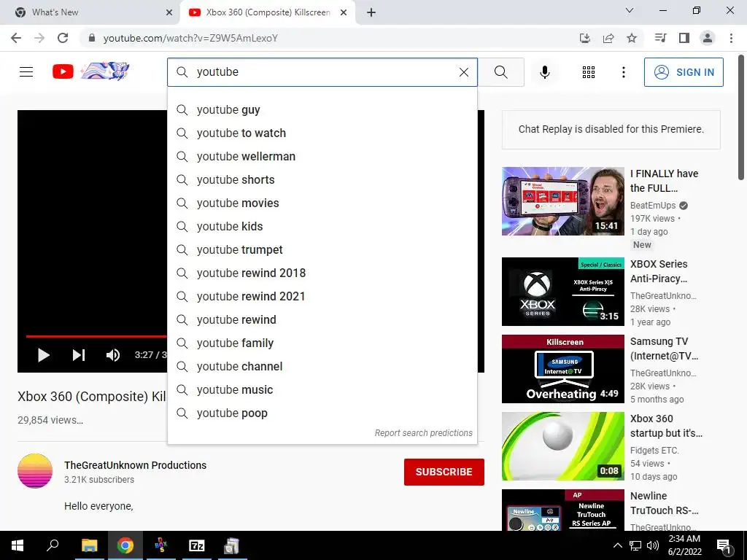The image size is (747, 560).
Task: Pick 'youtube channel' suggestion
Action: click(x=322, y=366)
